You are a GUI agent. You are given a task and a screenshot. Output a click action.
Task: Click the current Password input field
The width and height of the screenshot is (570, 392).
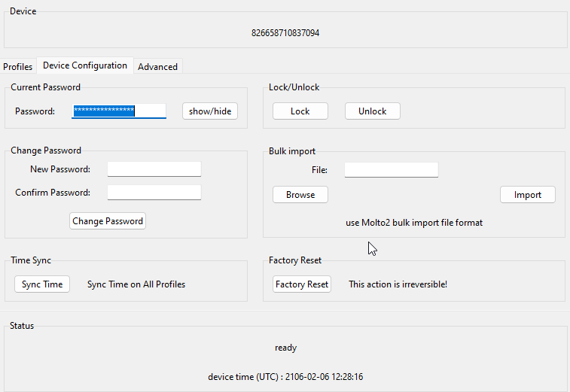tap(119, 111)
